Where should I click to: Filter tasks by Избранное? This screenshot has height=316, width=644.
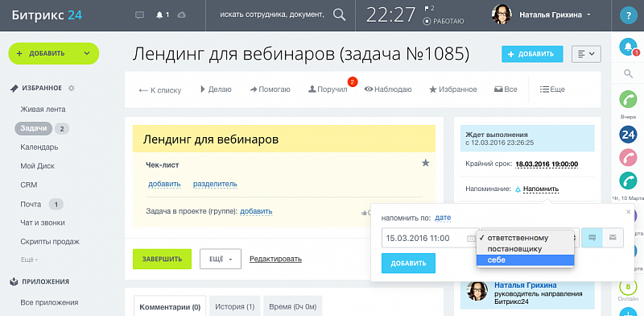tap(453, 89)
